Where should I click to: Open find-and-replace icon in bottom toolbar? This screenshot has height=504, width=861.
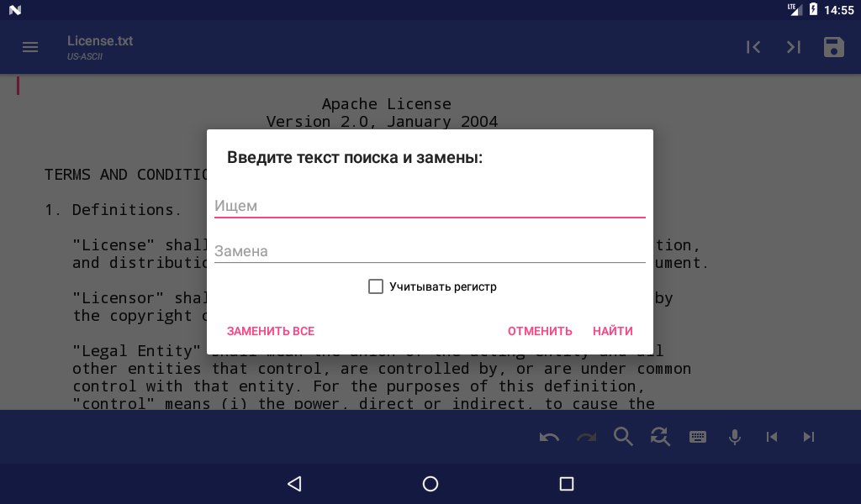point(660,437)
